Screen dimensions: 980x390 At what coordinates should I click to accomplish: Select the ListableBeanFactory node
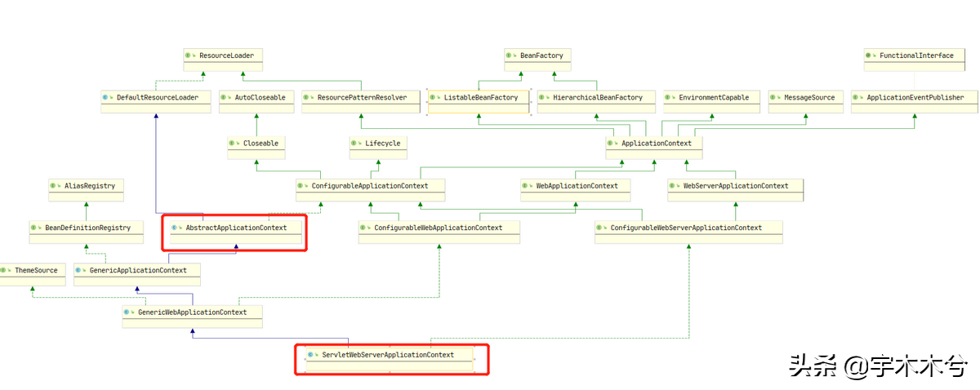coord(479,98)
